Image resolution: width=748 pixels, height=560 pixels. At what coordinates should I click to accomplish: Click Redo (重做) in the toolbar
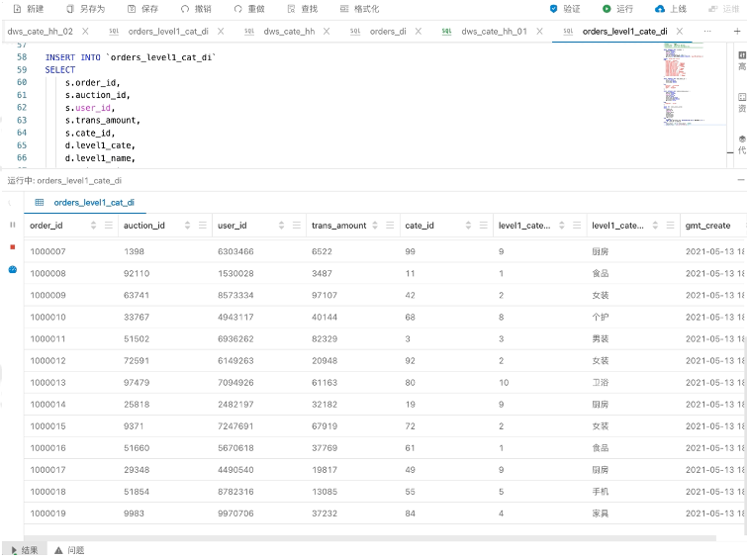tap(249, 9)
